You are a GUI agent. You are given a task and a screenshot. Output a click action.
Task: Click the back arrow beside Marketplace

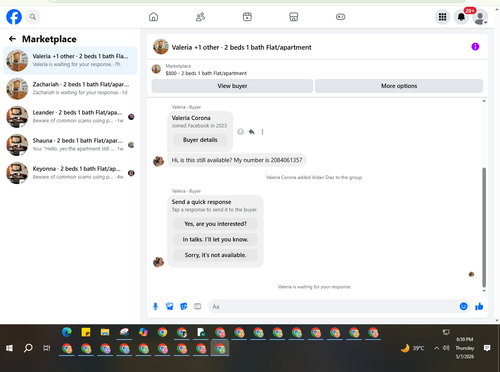(12, 39)
